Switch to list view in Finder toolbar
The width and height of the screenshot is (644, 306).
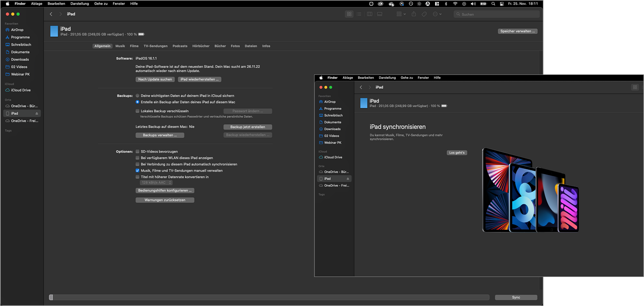359,14
